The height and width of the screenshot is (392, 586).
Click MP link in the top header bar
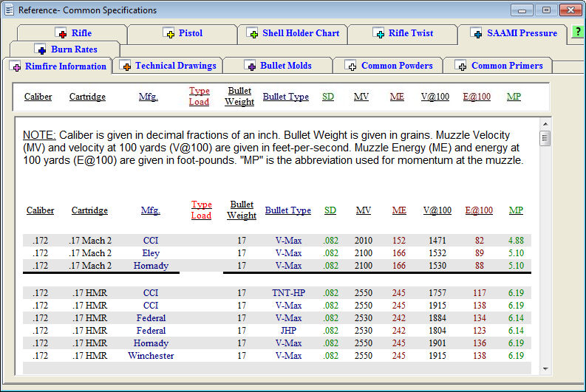(x=514, y=97)
